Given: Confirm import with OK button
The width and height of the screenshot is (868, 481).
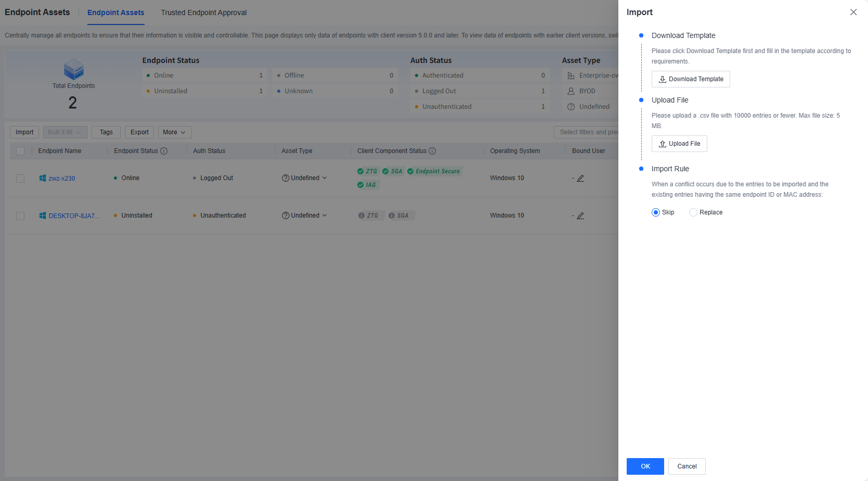Looking at the screenshot, I should point(645,466).
